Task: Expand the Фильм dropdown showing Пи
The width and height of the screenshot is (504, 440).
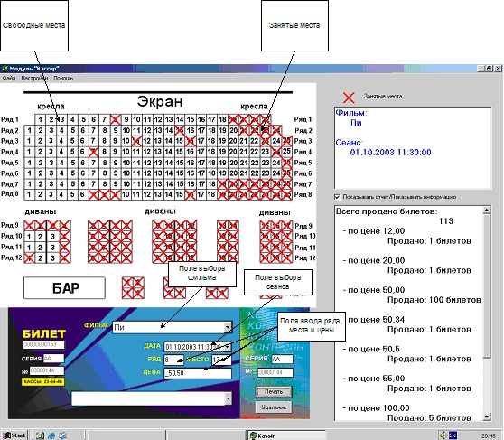Action: click(228, 327)
